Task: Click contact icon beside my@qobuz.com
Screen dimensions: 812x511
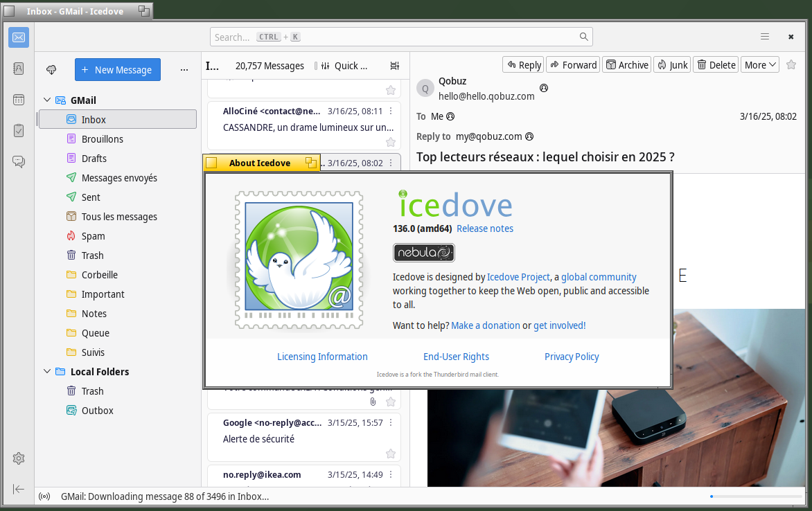Action: tap(529, 136)
